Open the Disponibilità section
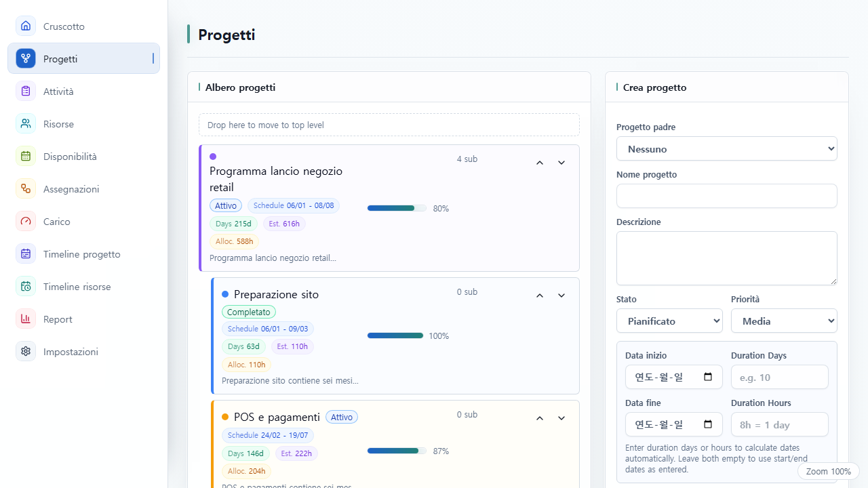 pos(84,157)
